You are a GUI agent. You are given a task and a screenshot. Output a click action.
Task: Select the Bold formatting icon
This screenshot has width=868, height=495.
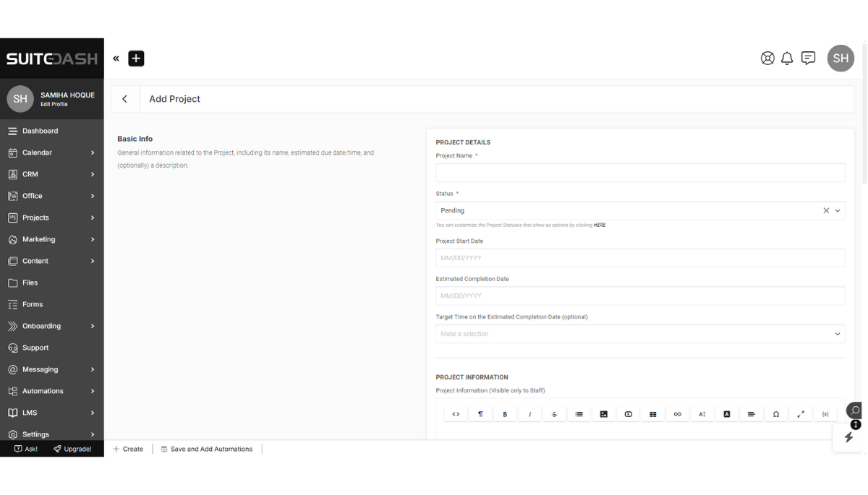[505, 413]
